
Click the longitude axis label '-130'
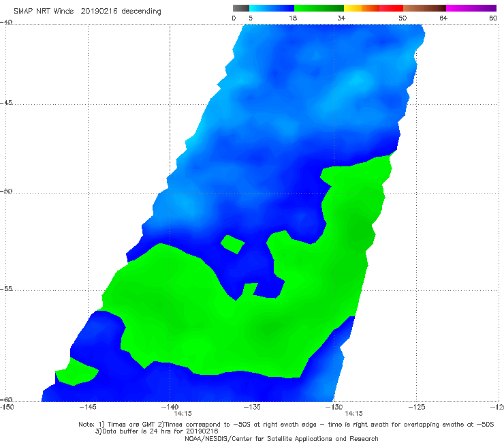(334, 407)
